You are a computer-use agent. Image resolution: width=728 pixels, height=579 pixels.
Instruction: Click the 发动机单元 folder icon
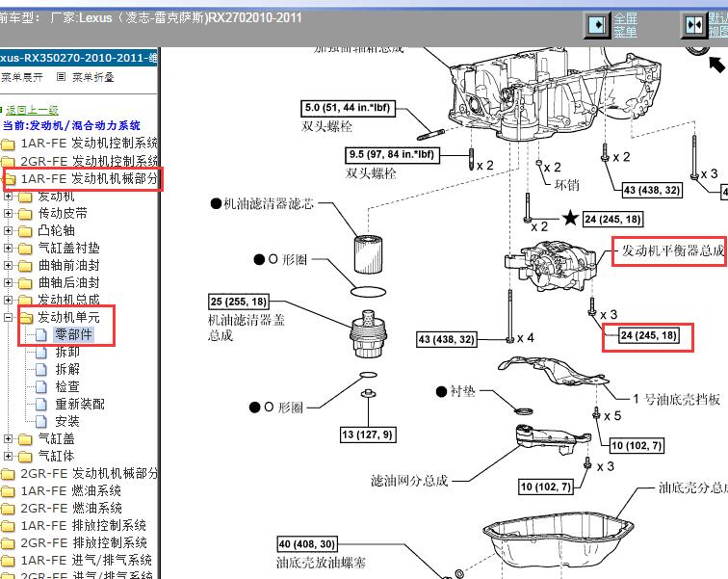click(x=25, y=318)
